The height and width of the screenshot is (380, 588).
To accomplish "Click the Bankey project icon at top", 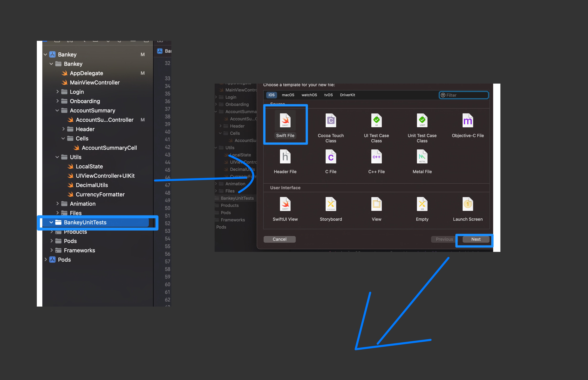I will (52, 54).
